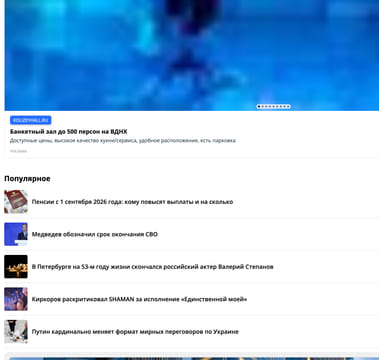Open candle thumbnail for Валерий Степанов article
This screenshot has width=379, height=360.
tap(16, 267)
